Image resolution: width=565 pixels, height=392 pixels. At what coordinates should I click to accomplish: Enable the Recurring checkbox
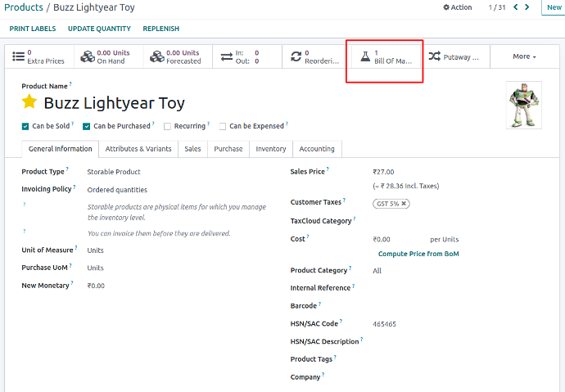point(167,126)
